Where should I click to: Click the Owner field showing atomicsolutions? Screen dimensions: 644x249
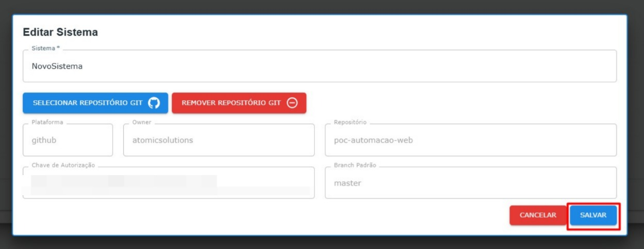point(219,140)
